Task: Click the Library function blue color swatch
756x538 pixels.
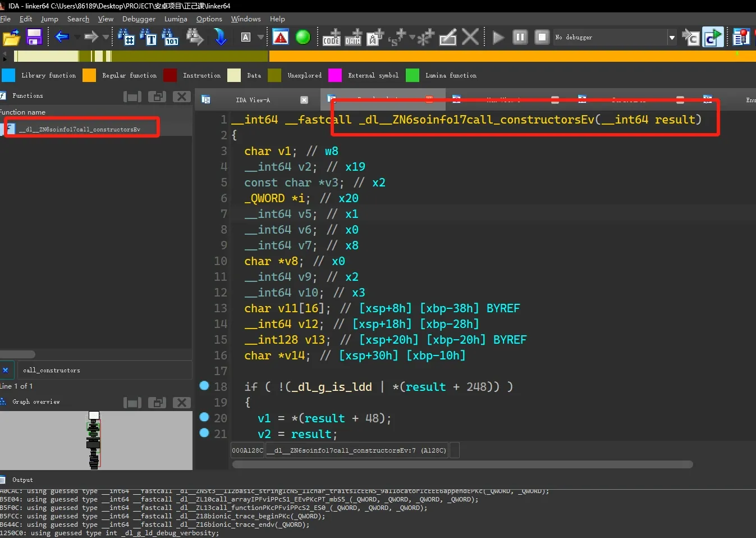Action: pyautogui.click(x=8, y=75)
